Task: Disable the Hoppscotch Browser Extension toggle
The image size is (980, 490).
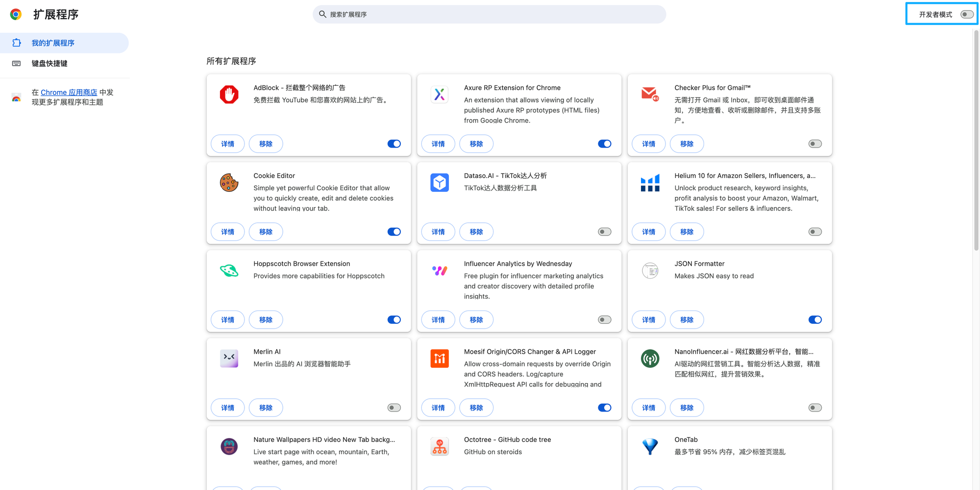Action: tap(394, 320)
